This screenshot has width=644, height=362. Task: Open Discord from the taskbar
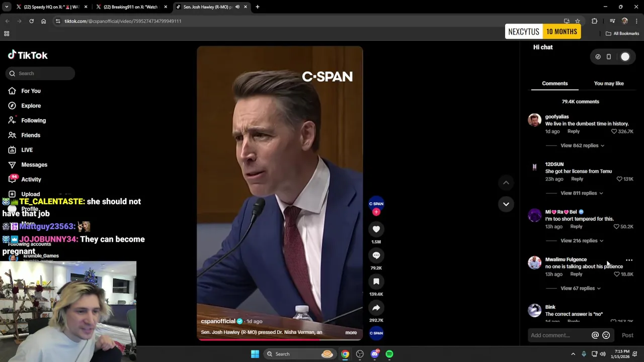tap(374, 354)
